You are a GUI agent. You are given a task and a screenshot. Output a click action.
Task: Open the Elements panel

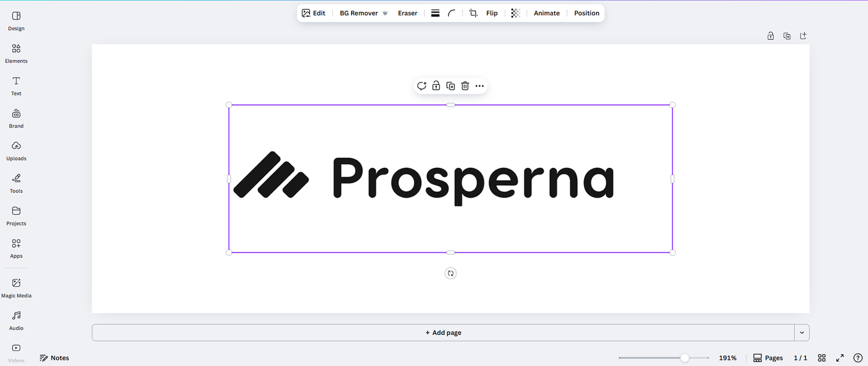point(16,53)
